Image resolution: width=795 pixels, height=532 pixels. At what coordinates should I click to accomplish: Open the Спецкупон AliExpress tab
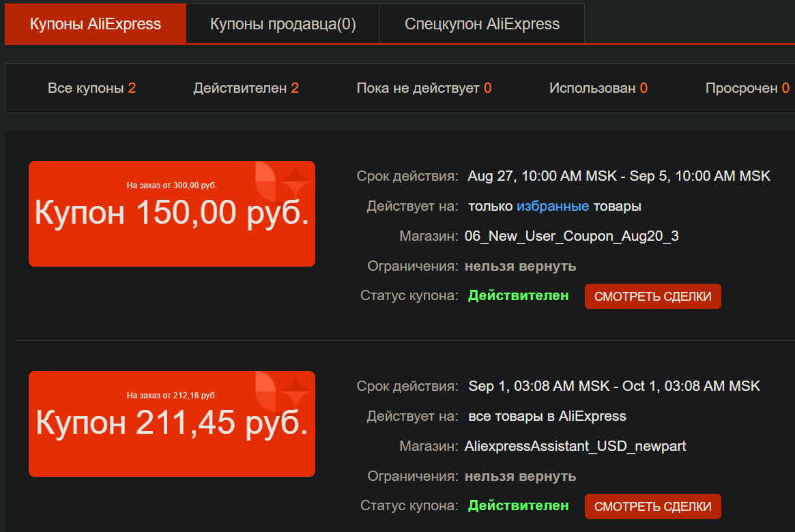tap(482, 24)
